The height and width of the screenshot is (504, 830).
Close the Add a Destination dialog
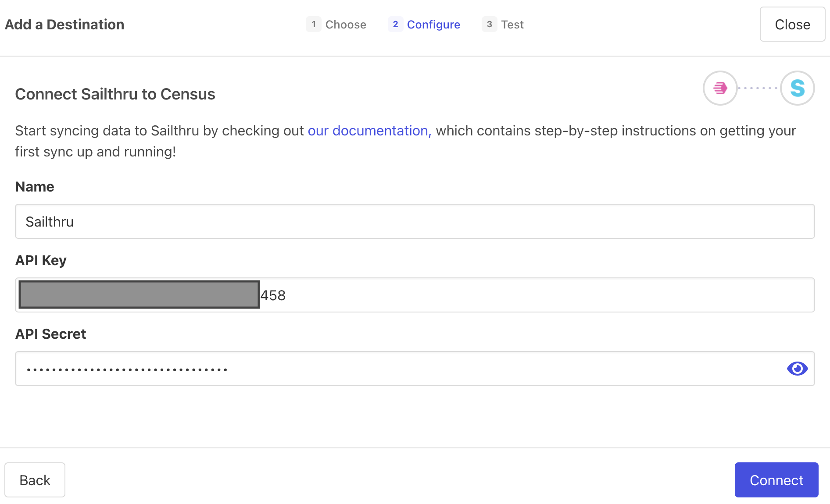[792, 25]
